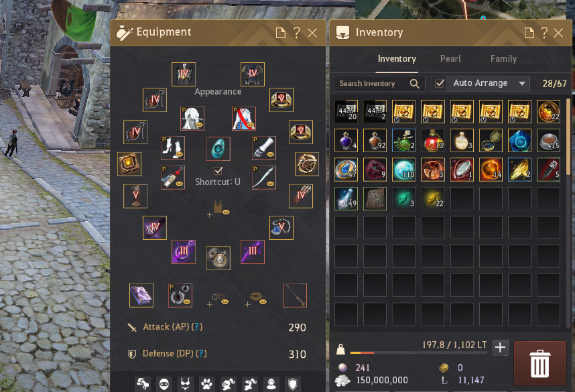
Task: Switch to the Pearl tab
Action: coord(450,59)
